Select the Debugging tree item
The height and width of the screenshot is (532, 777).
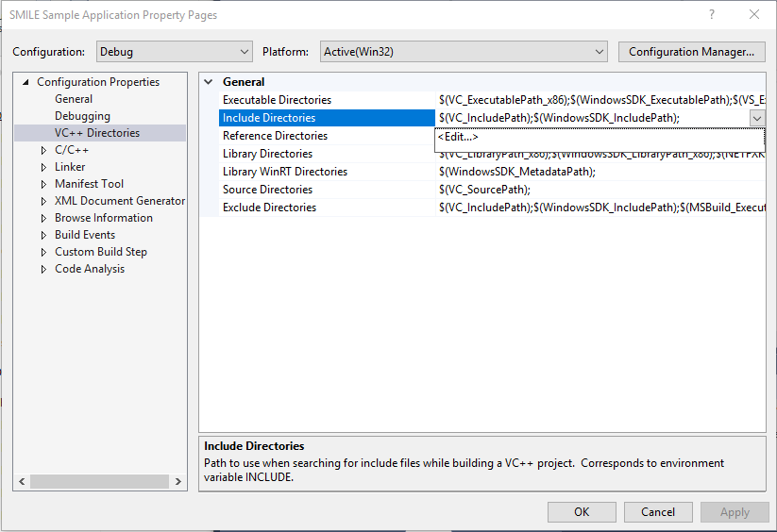[x=82, y=116]
